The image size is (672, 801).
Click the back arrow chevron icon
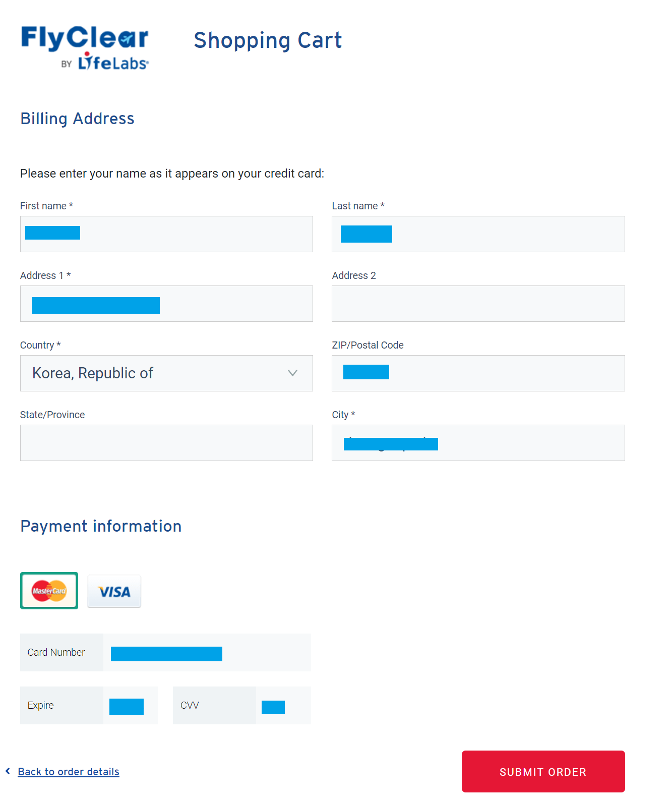click(x=8, y=771)
